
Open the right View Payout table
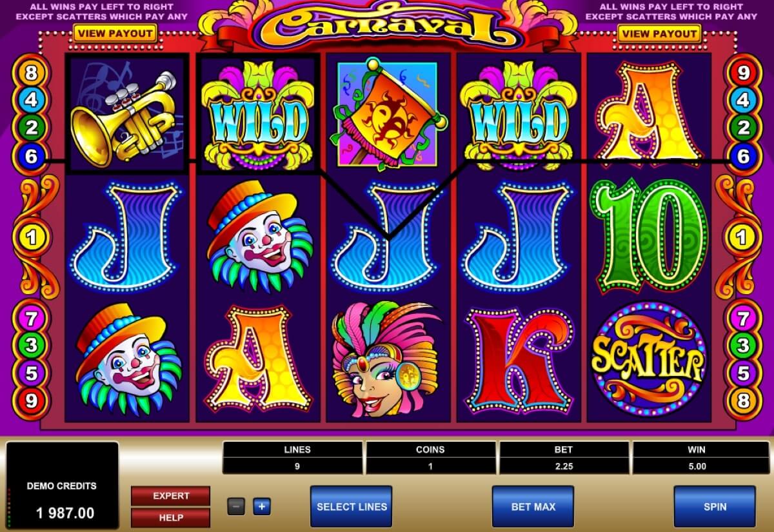tap(659, 34)
